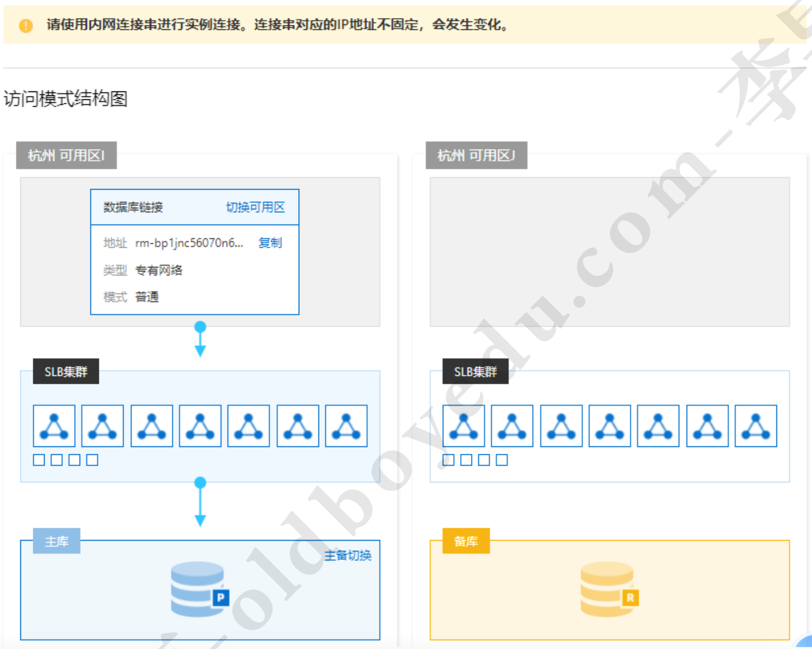This screenshot has height=649, width=812.
Task: Click 主备切换 link in primary database box
Action: 348,555
